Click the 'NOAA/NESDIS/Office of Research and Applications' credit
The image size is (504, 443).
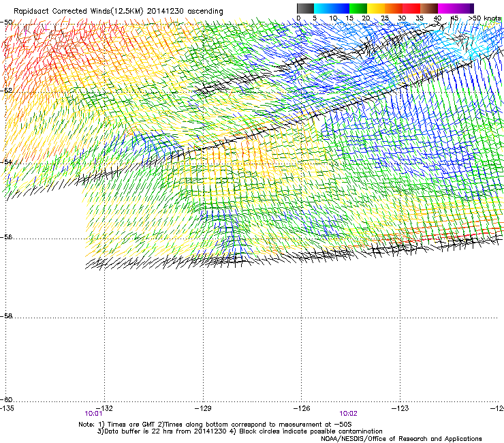[401, 439]
